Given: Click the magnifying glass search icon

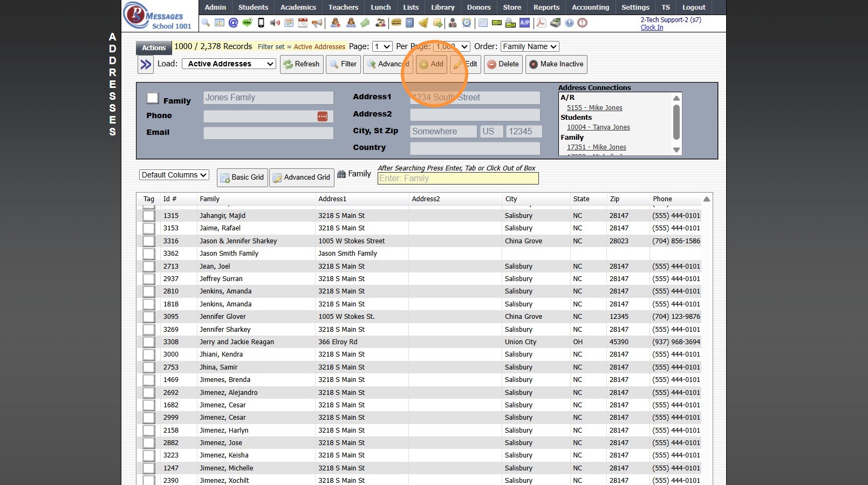Looking at the screenshot, I should click(x=206, y=23).
